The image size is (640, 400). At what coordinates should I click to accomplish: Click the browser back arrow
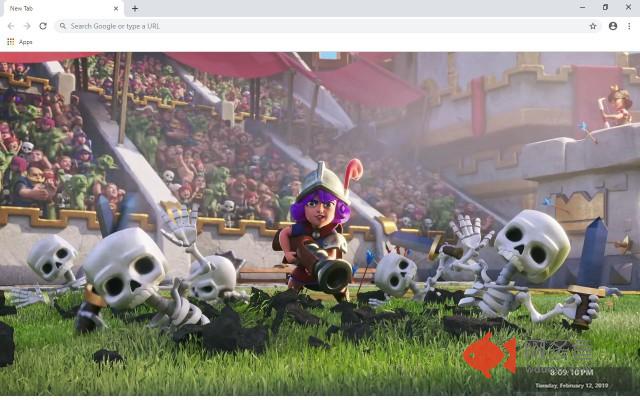coord(11,26)
